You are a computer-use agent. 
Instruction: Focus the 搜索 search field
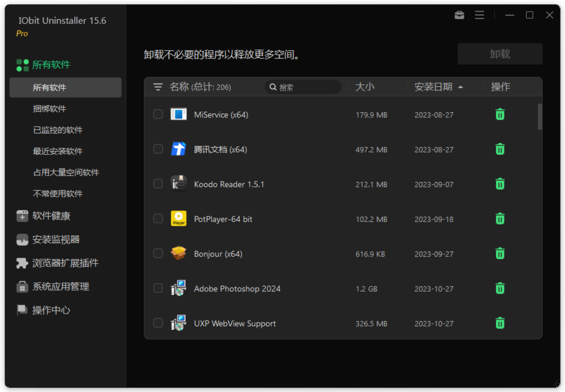click(x=303, y=87)
